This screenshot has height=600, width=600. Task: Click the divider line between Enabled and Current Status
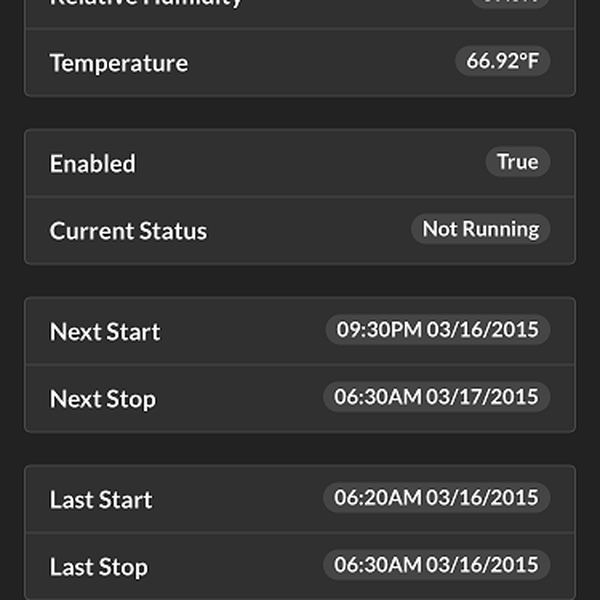tap(300, 197)
